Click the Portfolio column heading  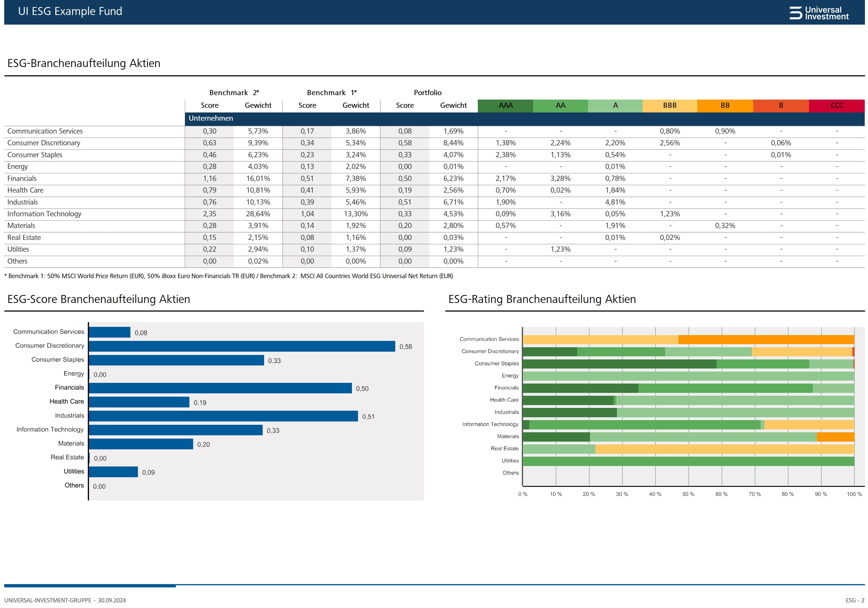pyautogui.click(x=428, y=93)
